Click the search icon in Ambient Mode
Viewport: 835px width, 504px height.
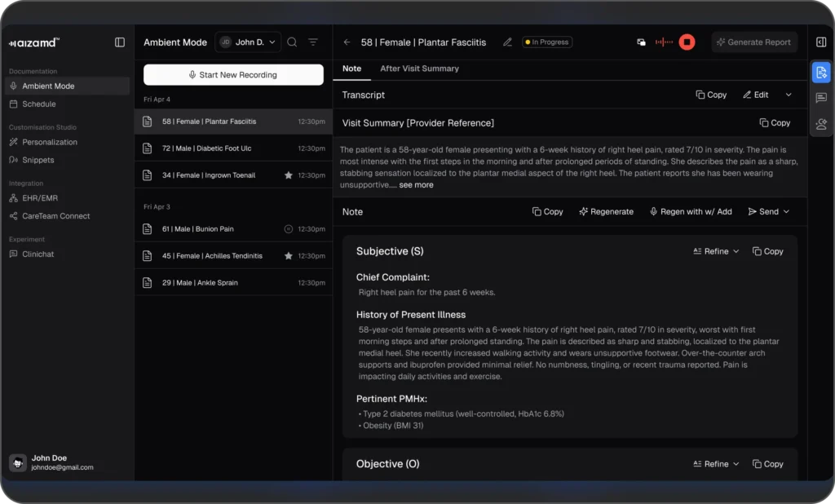[x=292, y=42]
